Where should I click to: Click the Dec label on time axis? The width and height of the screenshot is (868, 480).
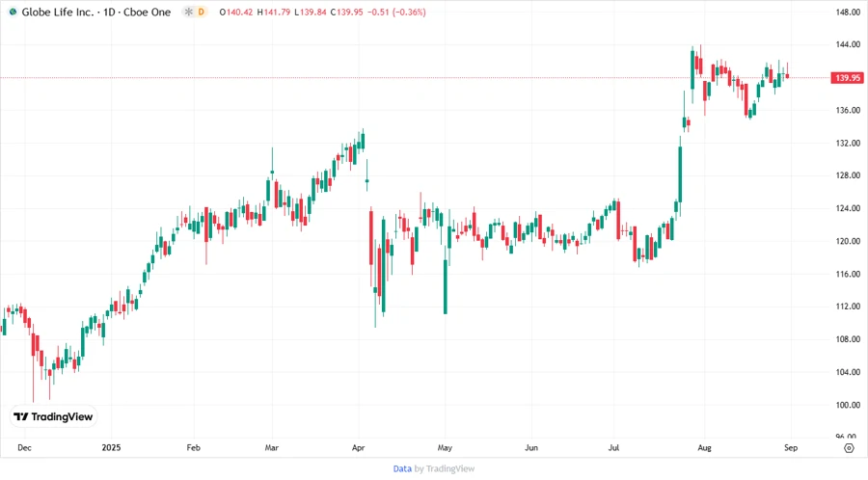tap(24, 447)
